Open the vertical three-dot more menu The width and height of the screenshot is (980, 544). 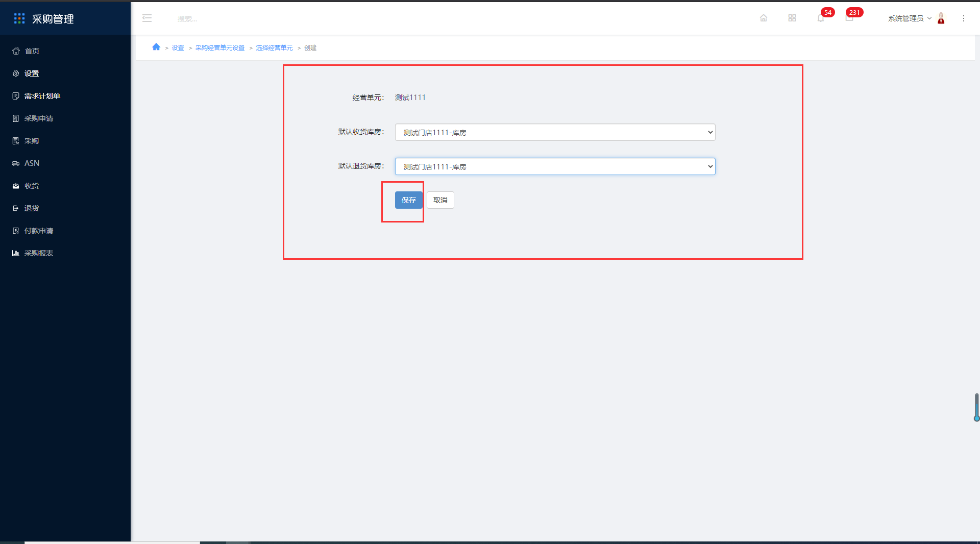(x=964, y=18)
